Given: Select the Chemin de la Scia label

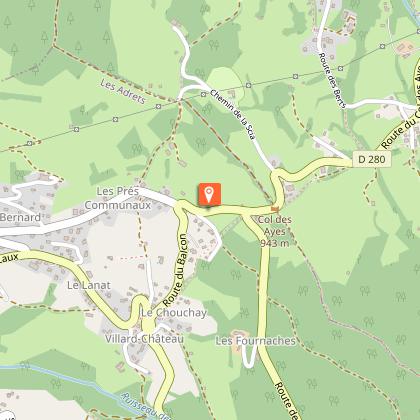Looking at the screenshot, I should click(233, 114).
